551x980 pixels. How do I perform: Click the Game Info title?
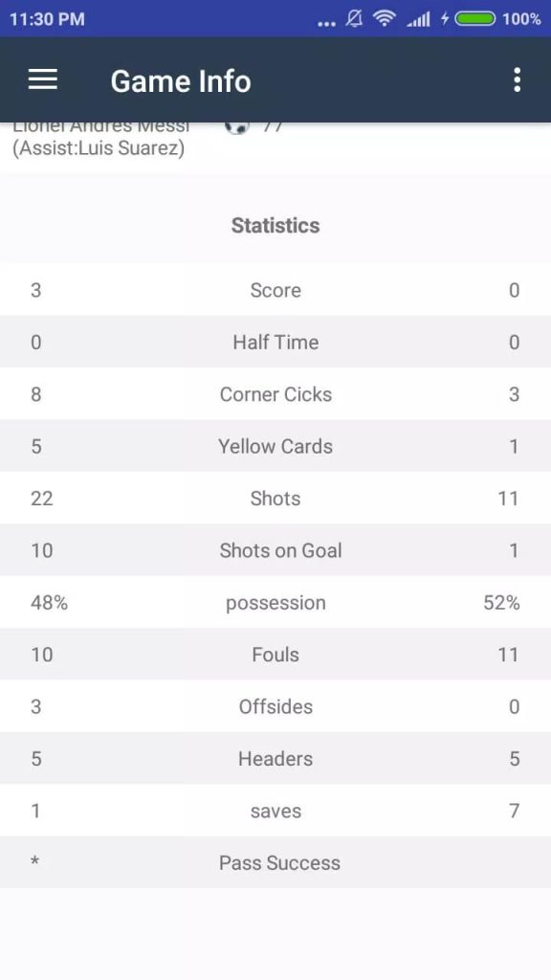tap(181, 81)
